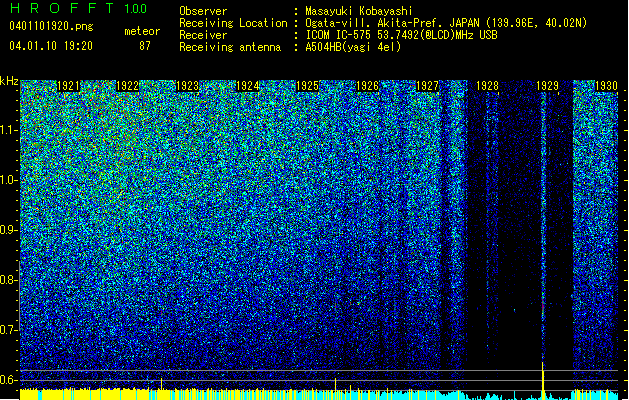Image resolution: width=629 pixels, height=400 pixels.
Task: Click the 1930 time marker
Action: (x=607, y=86)
